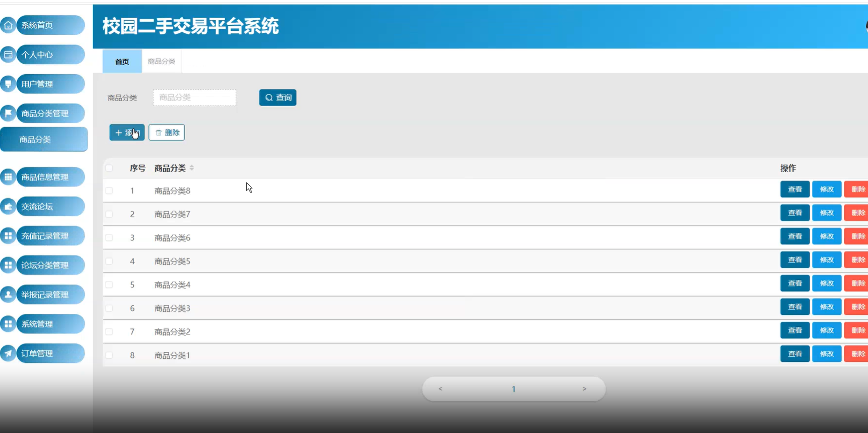Click 查看 for 商品分类7
The height and width of the screenshot is (433, 868).
click(795, 213)
